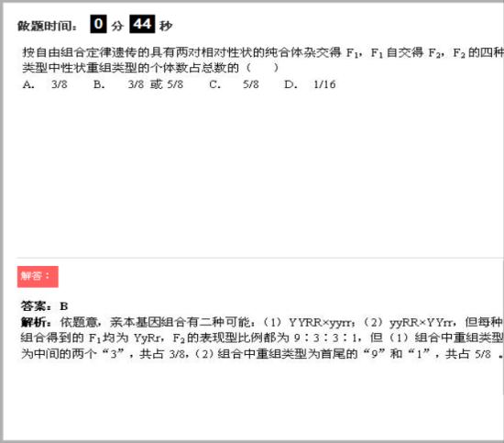Click the 解析 heading text

(36, 322)
